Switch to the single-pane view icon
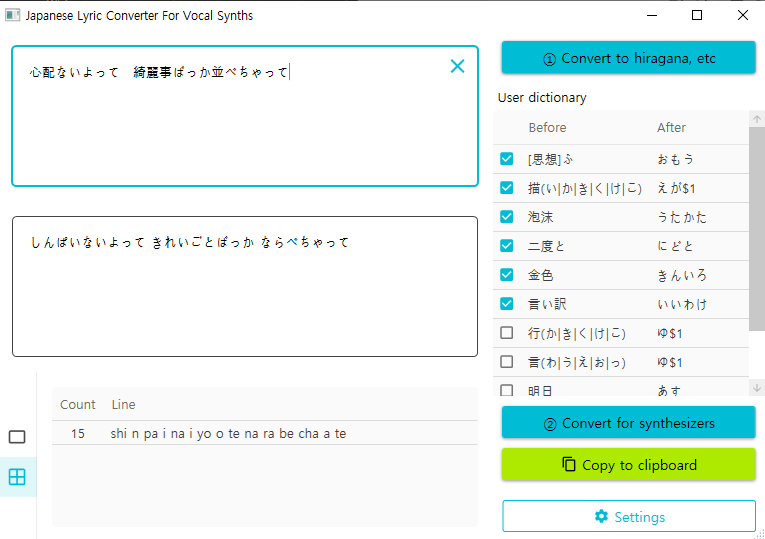Viewport: 765px width, 539px height. [x=17, y=437]
